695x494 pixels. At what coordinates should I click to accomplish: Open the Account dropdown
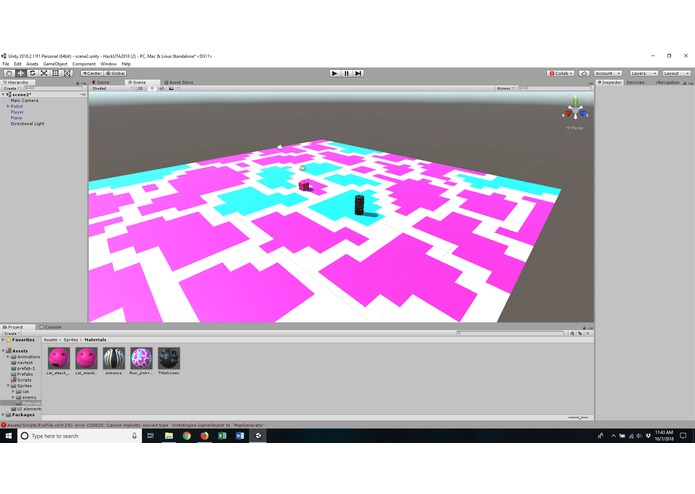pos(608,73)
